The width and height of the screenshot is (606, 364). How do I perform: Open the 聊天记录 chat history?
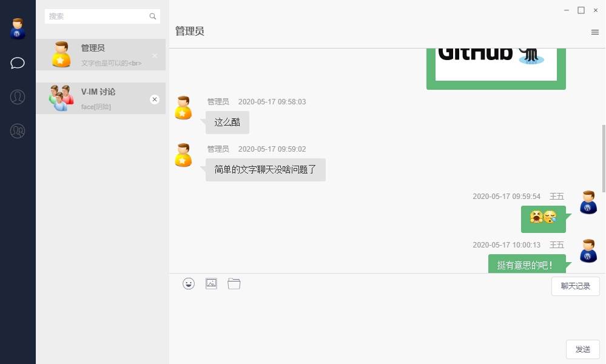click(x=575, y=286)
